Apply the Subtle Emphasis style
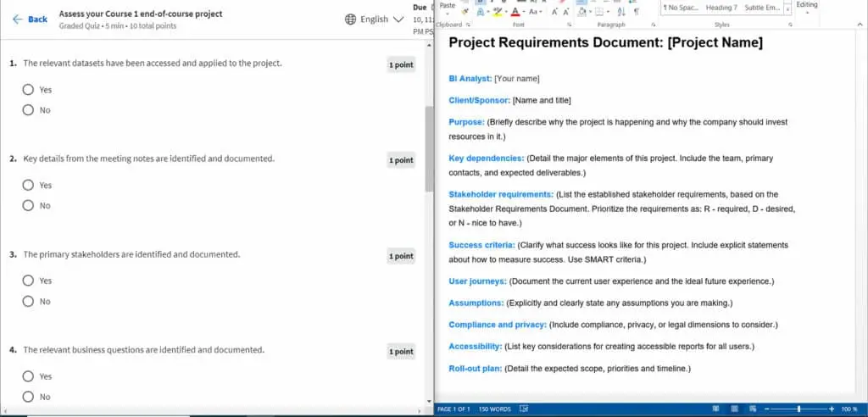 pyautogui.click(x=762, y=8)
